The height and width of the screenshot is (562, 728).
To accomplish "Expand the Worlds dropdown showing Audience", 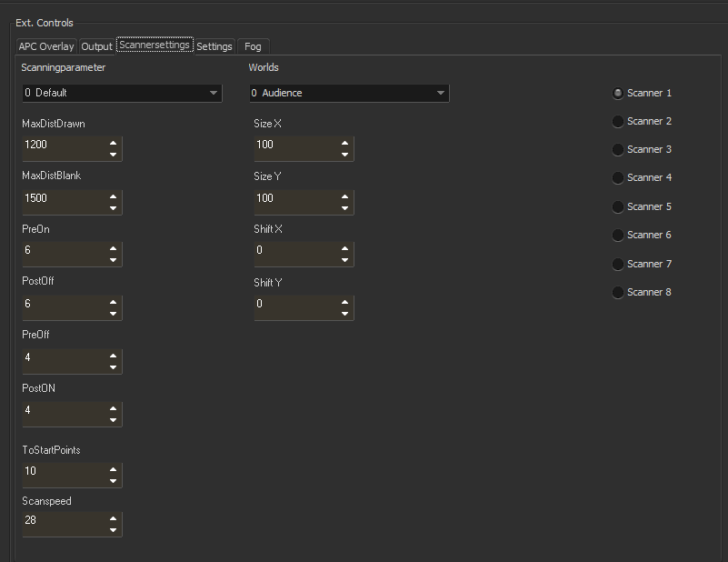I will (349, 93).
